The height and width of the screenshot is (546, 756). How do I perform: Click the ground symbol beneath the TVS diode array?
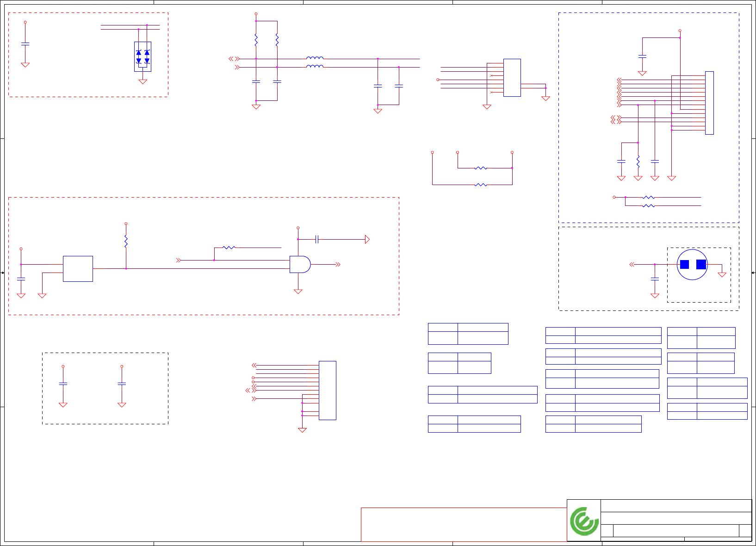143,81
